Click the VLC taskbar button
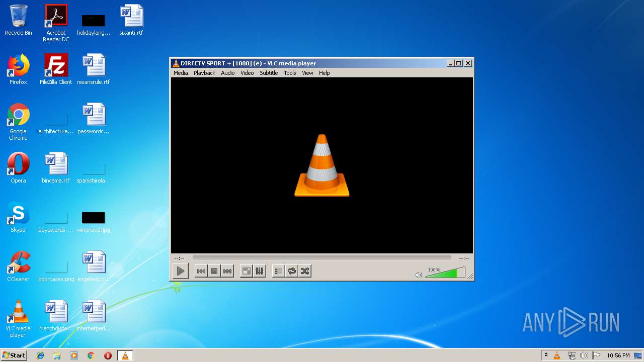Image resolution: width=644 pixels, height=362 pixels. (x=125, y=355)
